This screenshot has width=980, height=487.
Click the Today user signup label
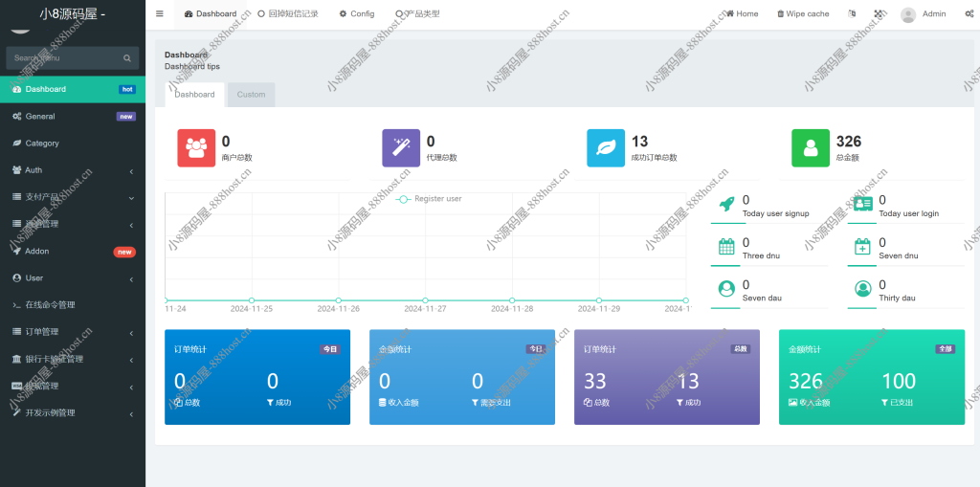pos(775,213)
